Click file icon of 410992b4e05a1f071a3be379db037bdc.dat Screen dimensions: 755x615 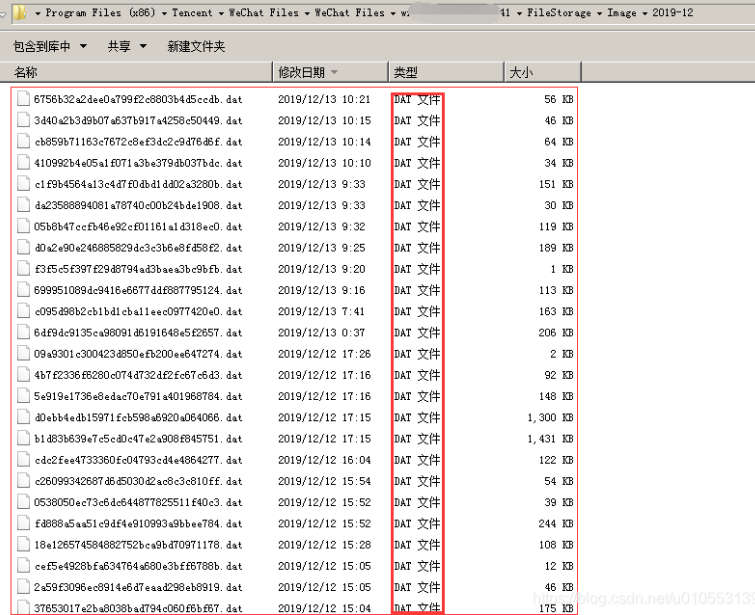(23, 163)
